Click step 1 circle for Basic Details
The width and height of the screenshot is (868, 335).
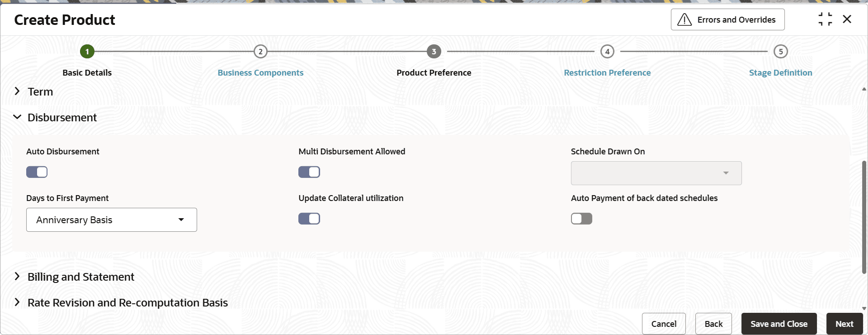click(x=87, y=52)
